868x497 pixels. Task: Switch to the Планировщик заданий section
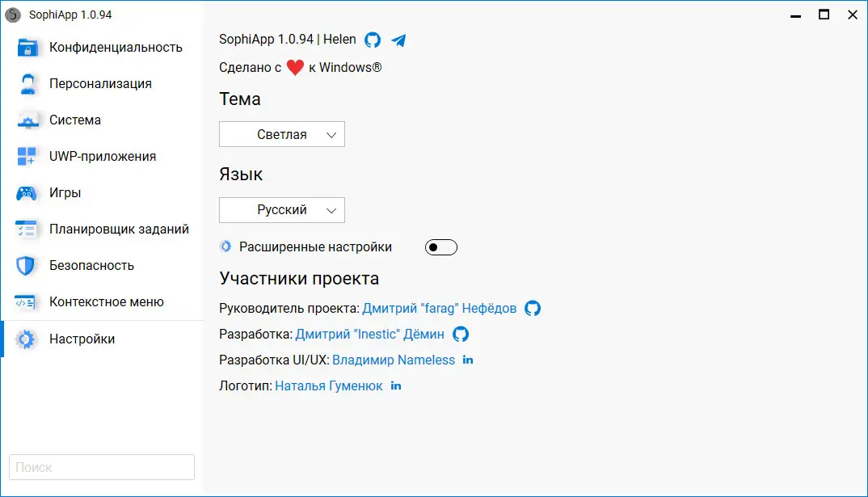coord(119,230)
